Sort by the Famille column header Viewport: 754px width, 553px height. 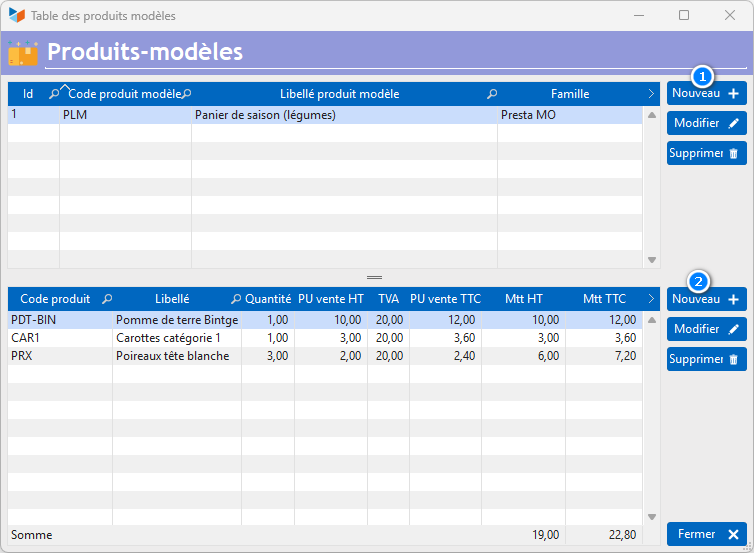(569, 94)
